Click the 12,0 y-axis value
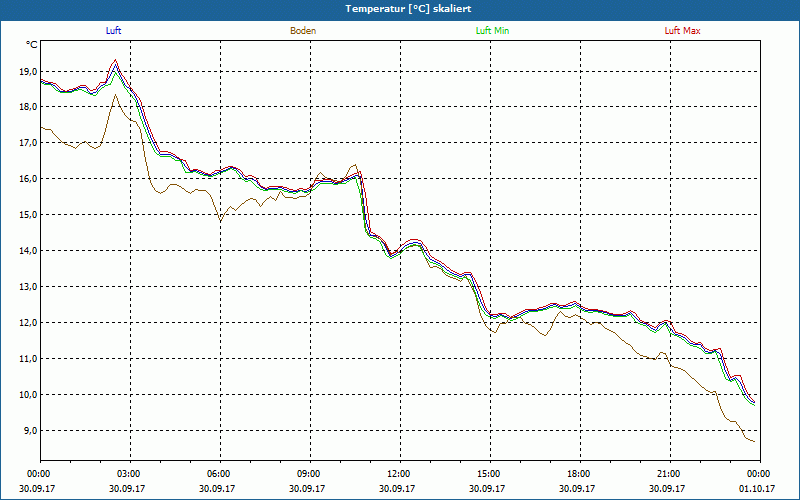The height and width of the screenshot is (500, 800). coord(29,322)
